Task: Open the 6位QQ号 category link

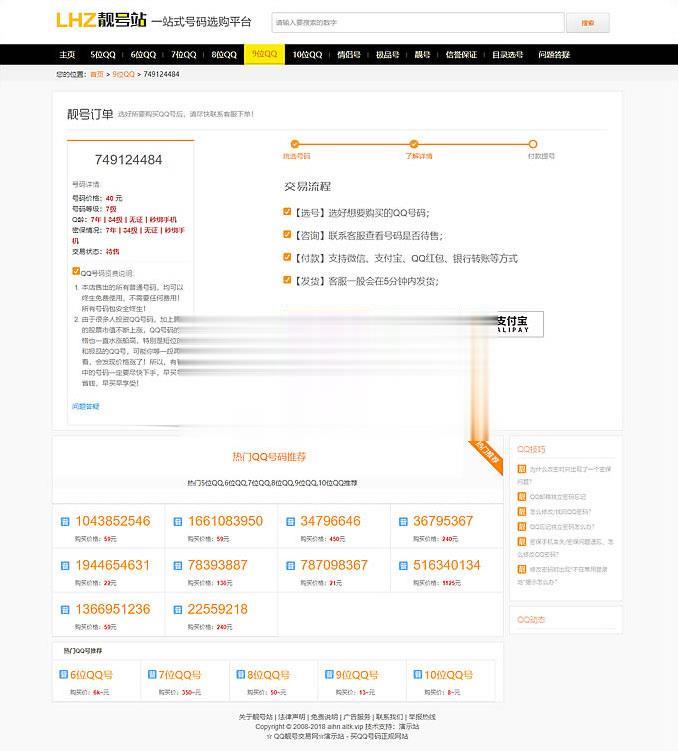Action: click(x=91, y=675)
